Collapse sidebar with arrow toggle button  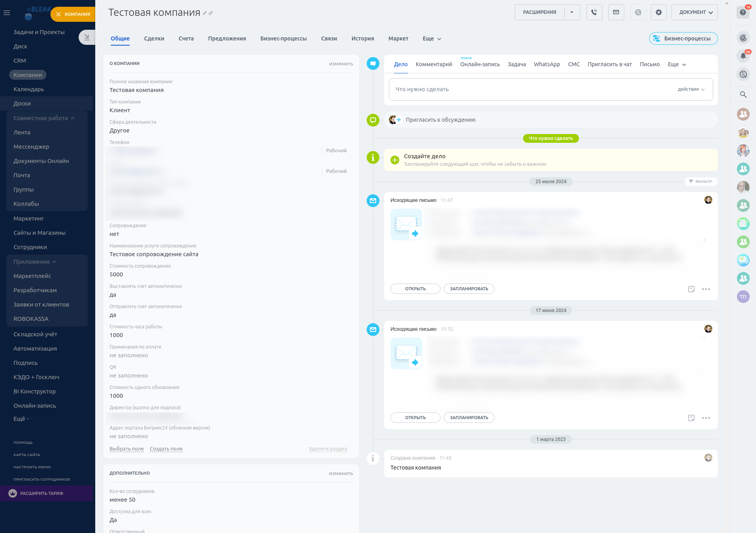(x=87, y=37)
